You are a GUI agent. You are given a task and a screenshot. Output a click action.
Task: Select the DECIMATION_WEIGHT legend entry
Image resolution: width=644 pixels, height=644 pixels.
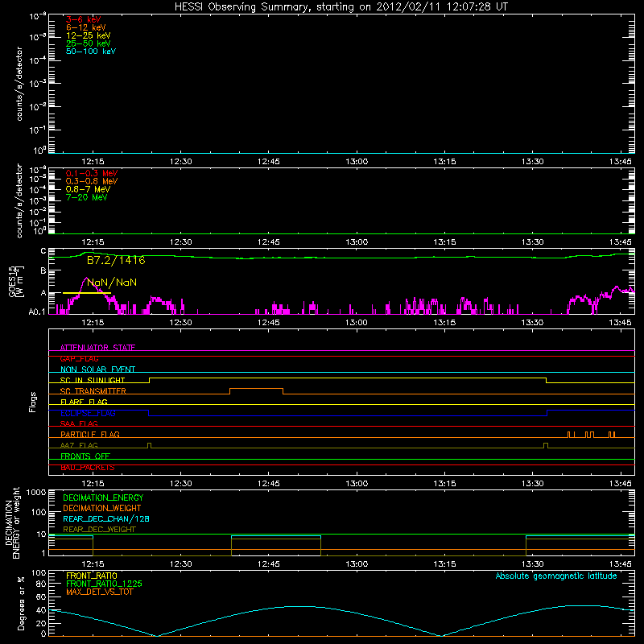(102, 508)
